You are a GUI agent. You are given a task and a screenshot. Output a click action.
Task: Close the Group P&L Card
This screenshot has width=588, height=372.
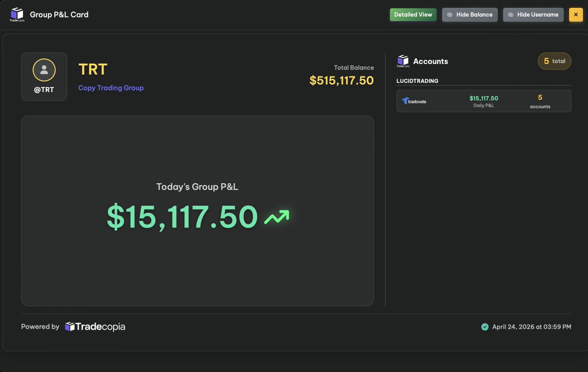(x=576, y=15)
